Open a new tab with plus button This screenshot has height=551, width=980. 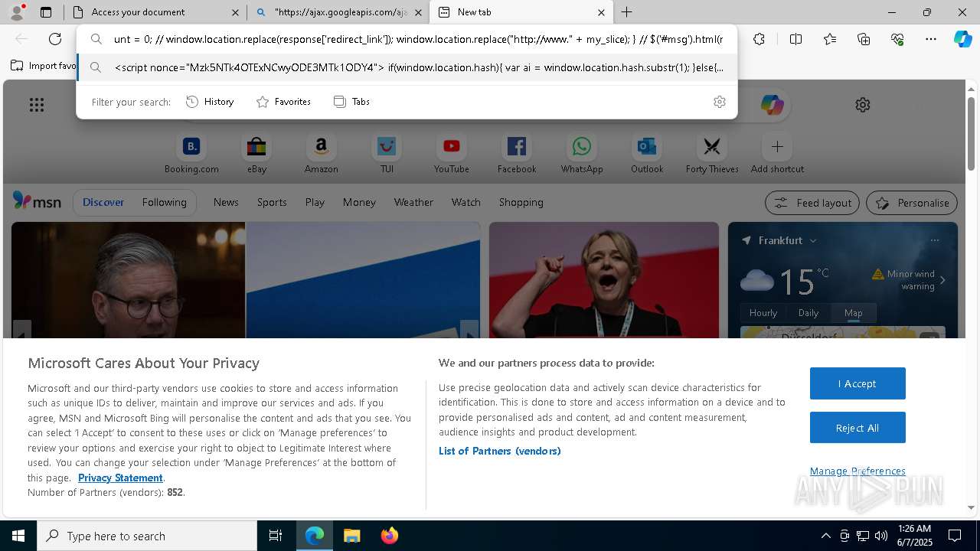(626, 12)
